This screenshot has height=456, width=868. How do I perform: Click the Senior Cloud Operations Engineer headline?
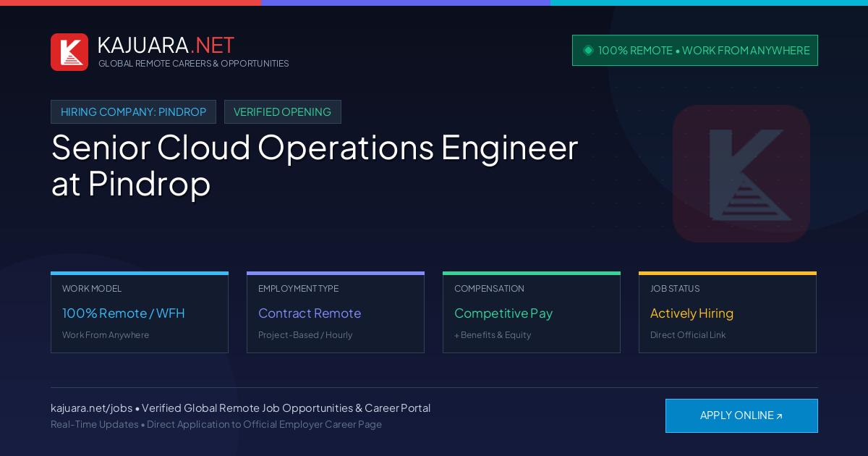315,166
